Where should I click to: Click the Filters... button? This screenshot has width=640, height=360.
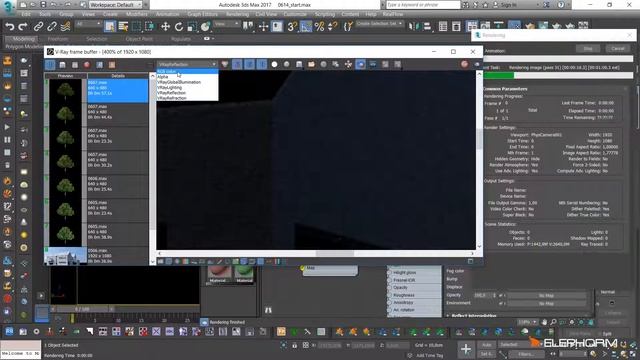coord(526,354)
